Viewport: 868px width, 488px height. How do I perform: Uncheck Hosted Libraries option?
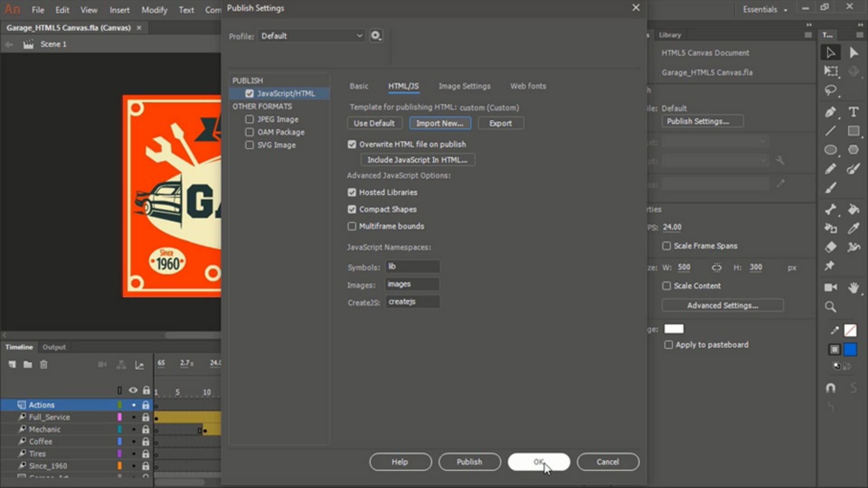click(x=352, y=192)
